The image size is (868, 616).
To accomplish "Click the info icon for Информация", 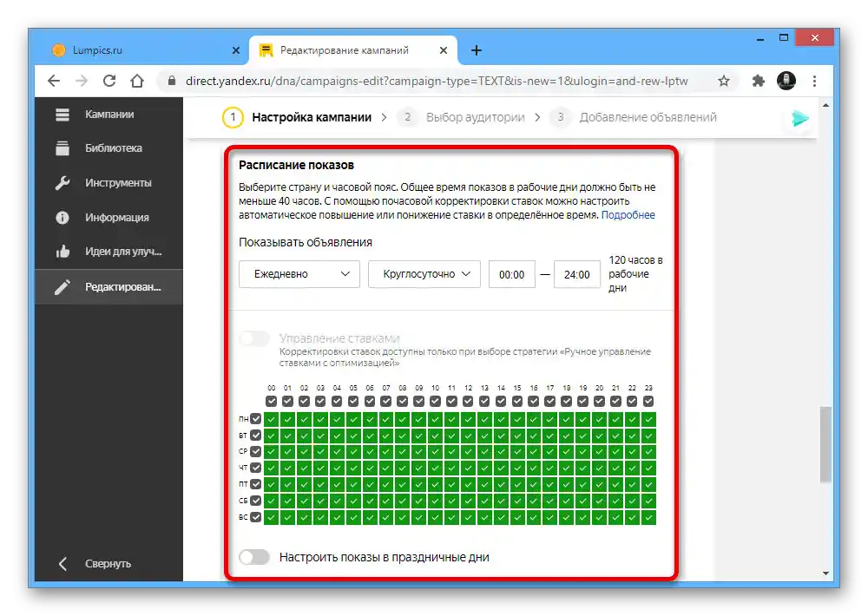I will (x=62, y=218).
